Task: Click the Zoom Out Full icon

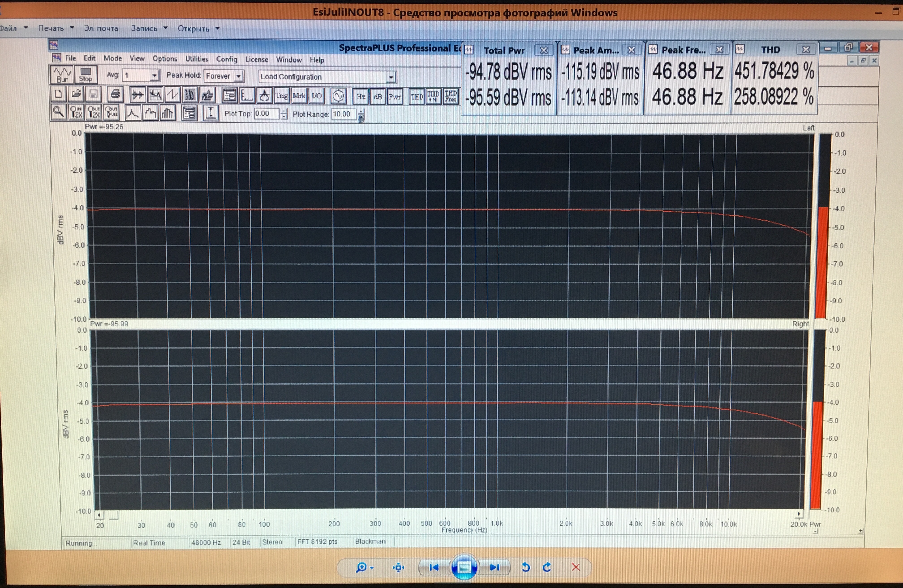Action: (112, 112)
